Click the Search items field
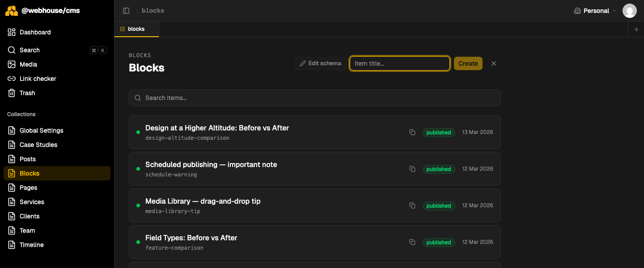The image size is (644, 268). pos(314,98)
